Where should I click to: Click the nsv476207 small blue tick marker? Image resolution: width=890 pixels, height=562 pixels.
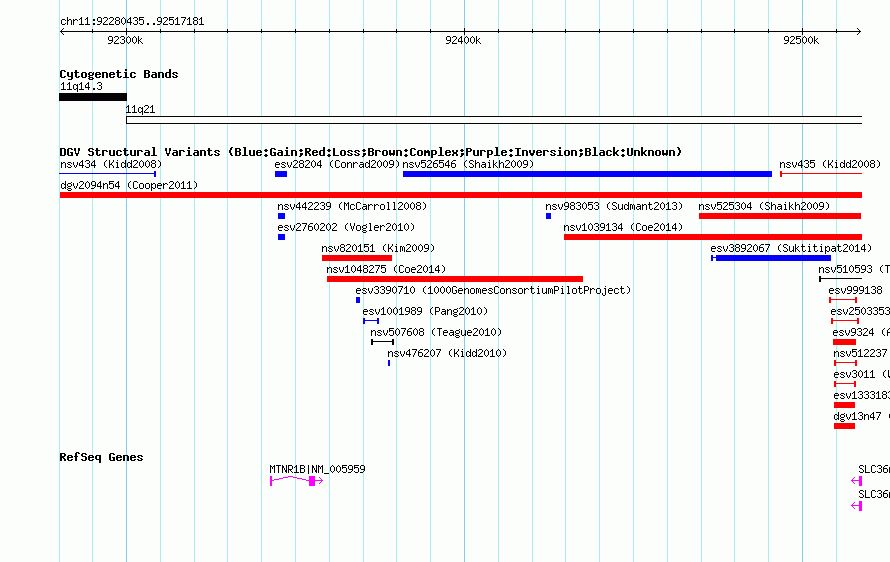click(389, 363)
